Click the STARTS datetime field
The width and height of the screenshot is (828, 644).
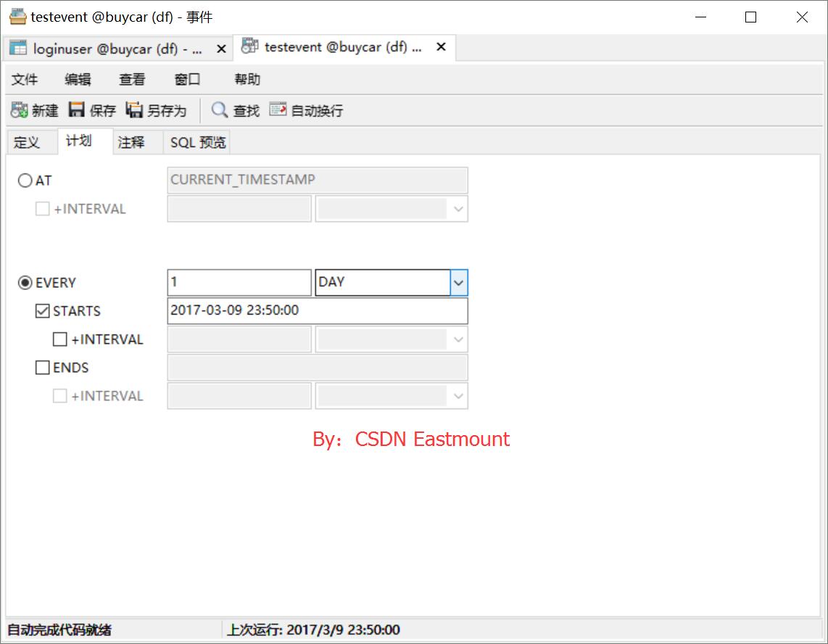tap(318, 310)
